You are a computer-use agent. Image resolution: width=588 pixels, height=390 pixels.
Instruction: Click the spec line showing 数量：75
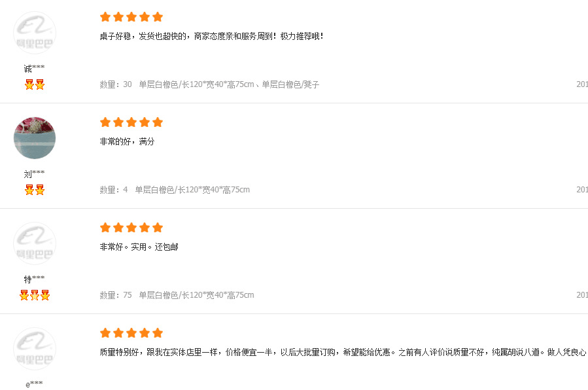(x=177, y=295)
